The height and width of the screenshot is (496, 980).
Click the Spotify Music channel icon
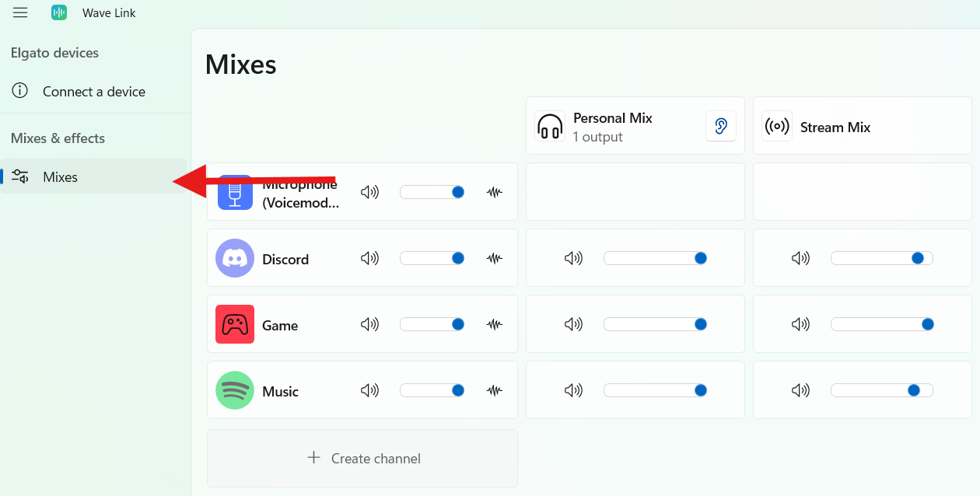point(235,390)
